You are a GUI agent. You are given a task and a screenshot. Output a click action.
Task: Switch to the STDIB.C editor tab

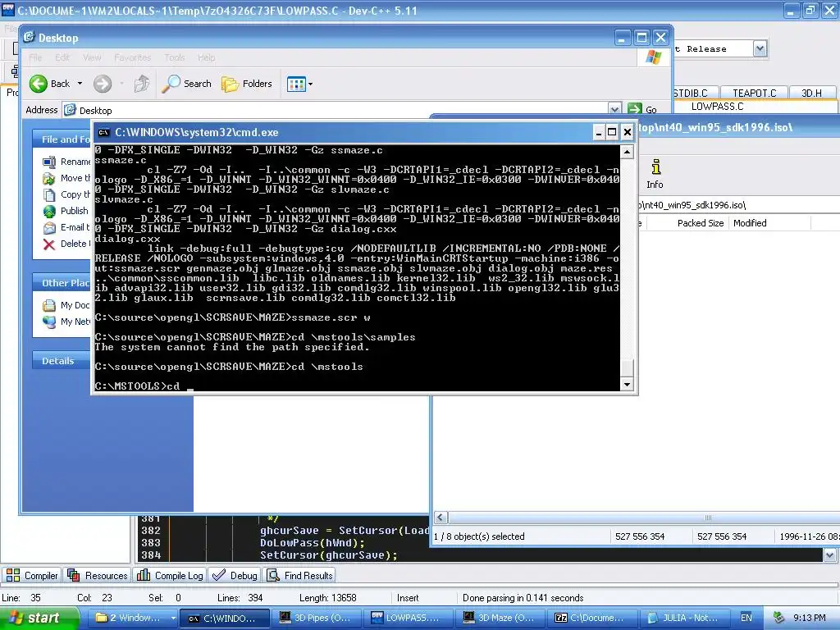point(695,94)
